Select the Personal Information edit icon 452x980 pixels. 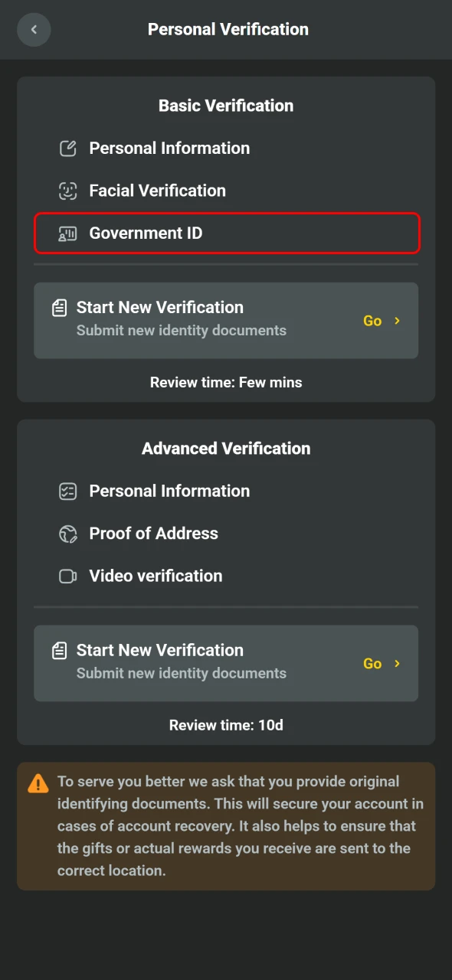pyautogui.click(x=67, y=148)
